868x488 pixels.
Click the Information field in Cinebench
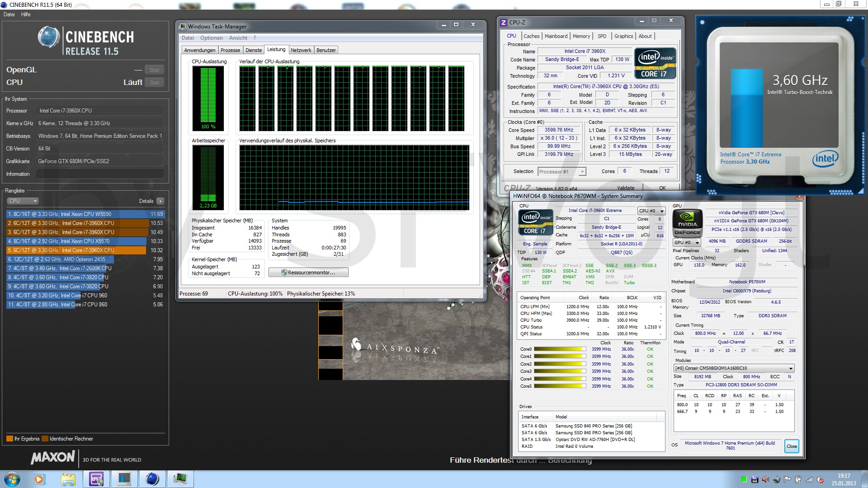[x=100, y=174]
